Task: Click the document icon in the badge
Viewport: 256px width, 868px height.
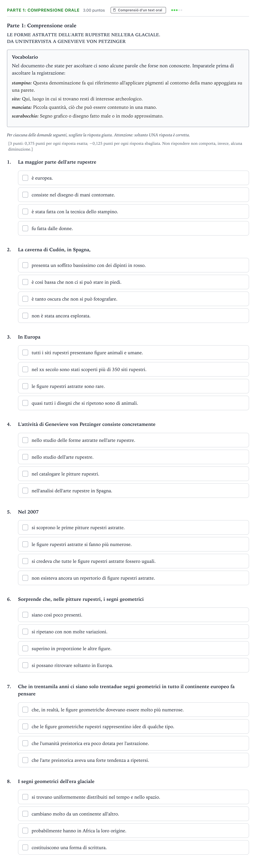Action: [x=115, y=10]
